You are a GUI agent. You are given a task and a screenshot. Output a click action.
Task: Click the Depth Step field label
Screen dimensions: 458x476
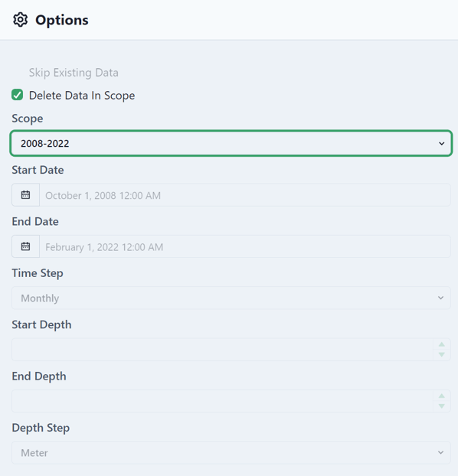[41, 428]
